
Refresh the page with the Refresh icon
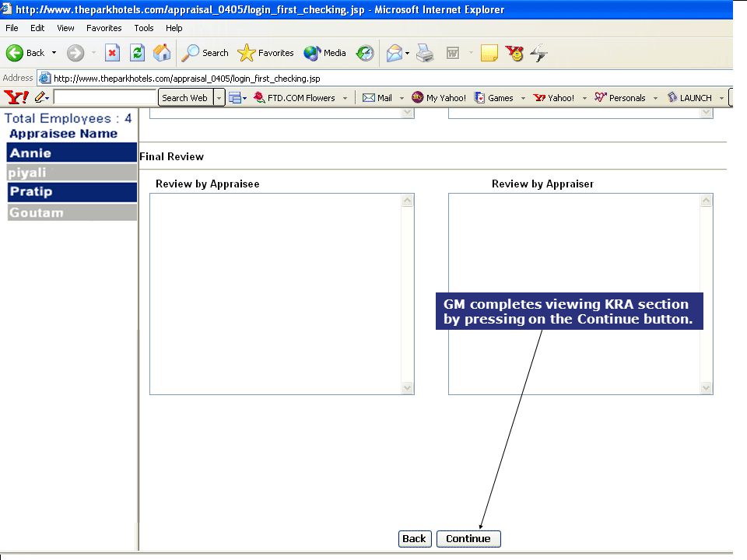tap(137, 53)
